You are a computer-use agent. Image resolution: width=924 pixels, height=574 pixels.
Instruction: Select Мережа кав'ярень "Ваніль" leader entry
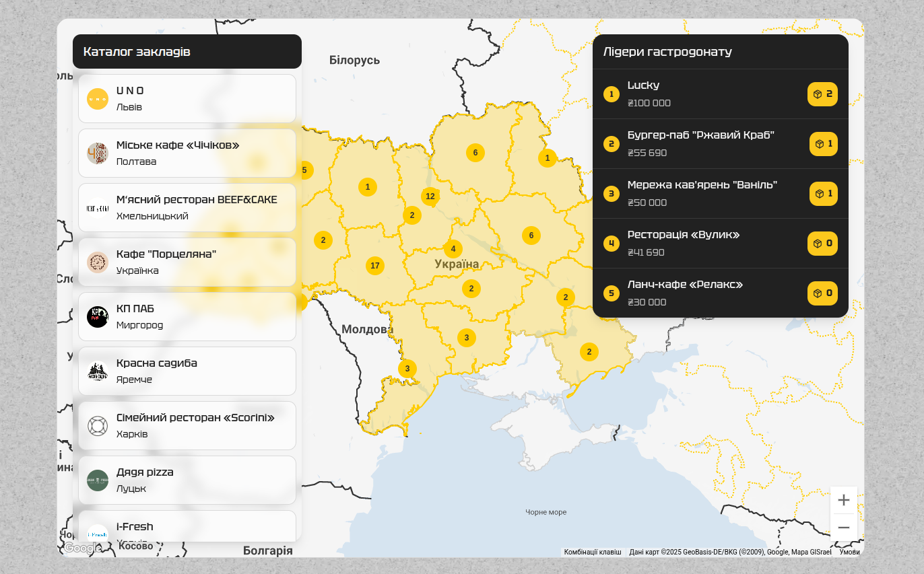coord(721,194)
